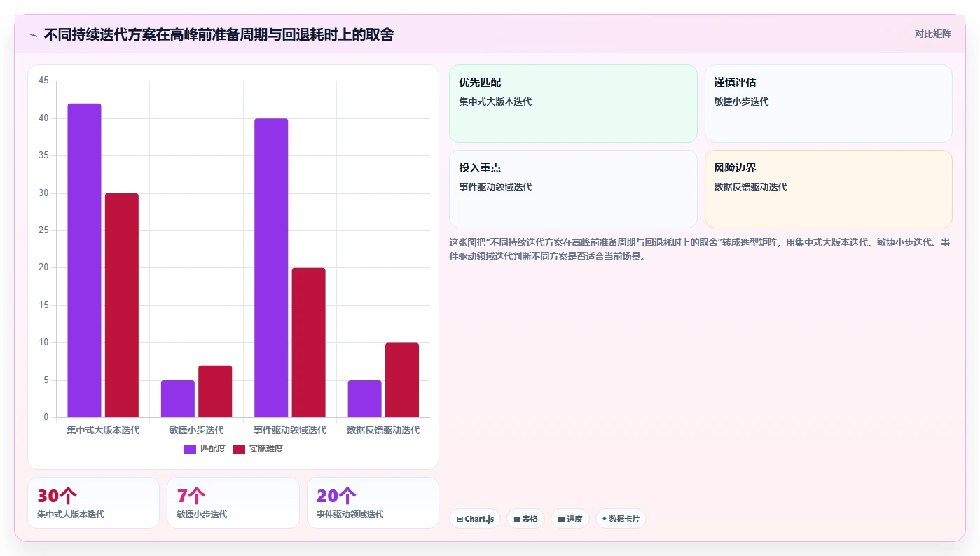Click the lightning icon beside the page title
980x556 pixels.
point(34,35)
